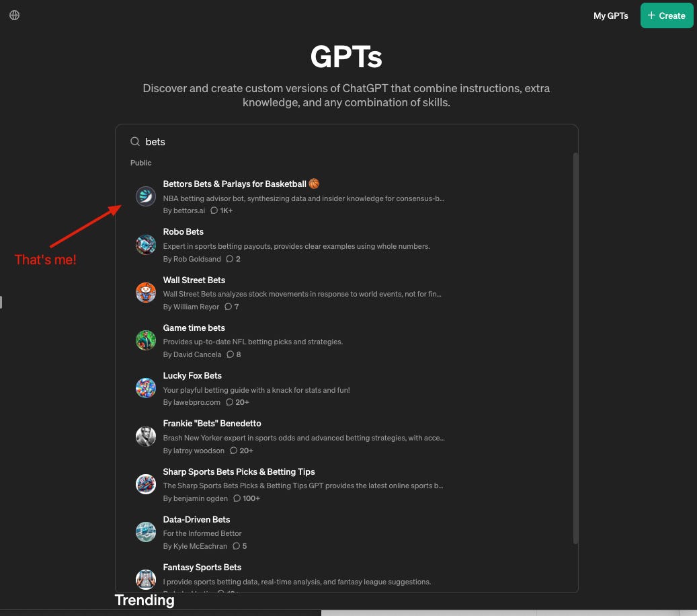Click 'By Rob Goldsand' author text
Viewport: 697px width, 616px height.
[x=192, y=259]
